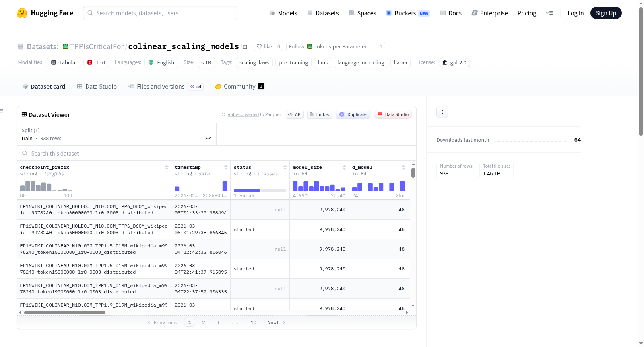Click the colinear_scaling_models dataset title
This screenshot has width=644, height=347.
click(184, 46)
